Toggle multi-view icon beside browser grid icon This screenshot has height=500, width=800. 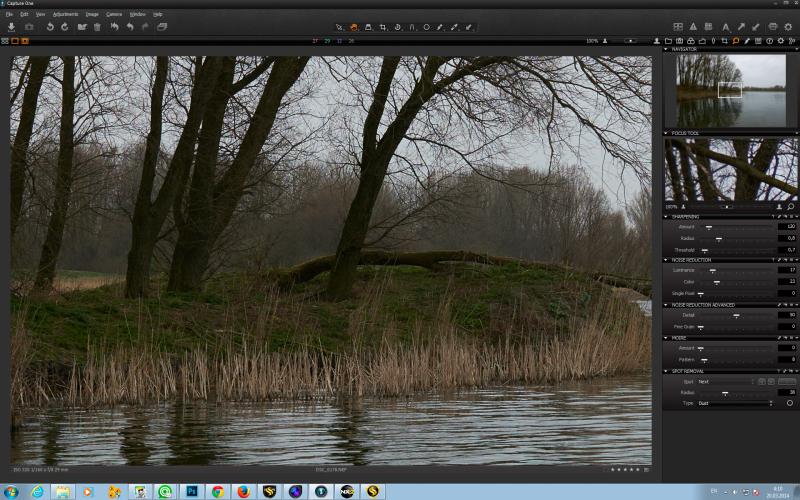pyautogui.click(x=15, y=41)
